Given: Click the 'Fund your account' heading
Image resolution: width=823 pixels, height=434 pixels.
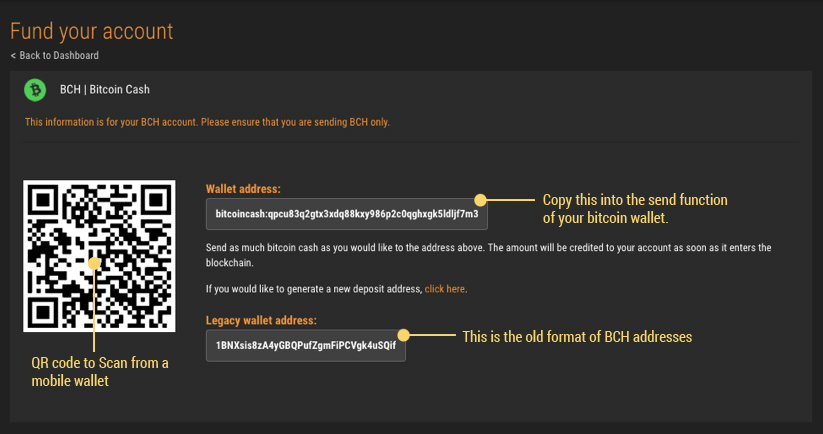Looking at the screenshot, I should (x=91, y=31).
